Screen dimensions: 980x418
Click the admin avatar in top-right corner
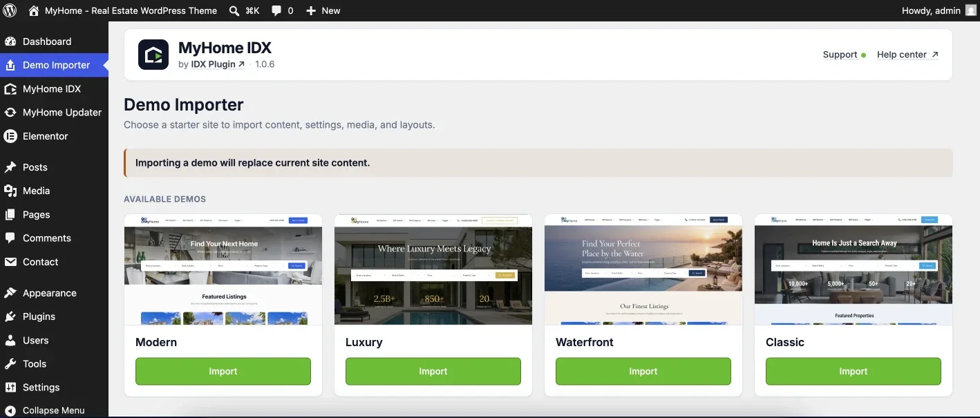(971, 10)
